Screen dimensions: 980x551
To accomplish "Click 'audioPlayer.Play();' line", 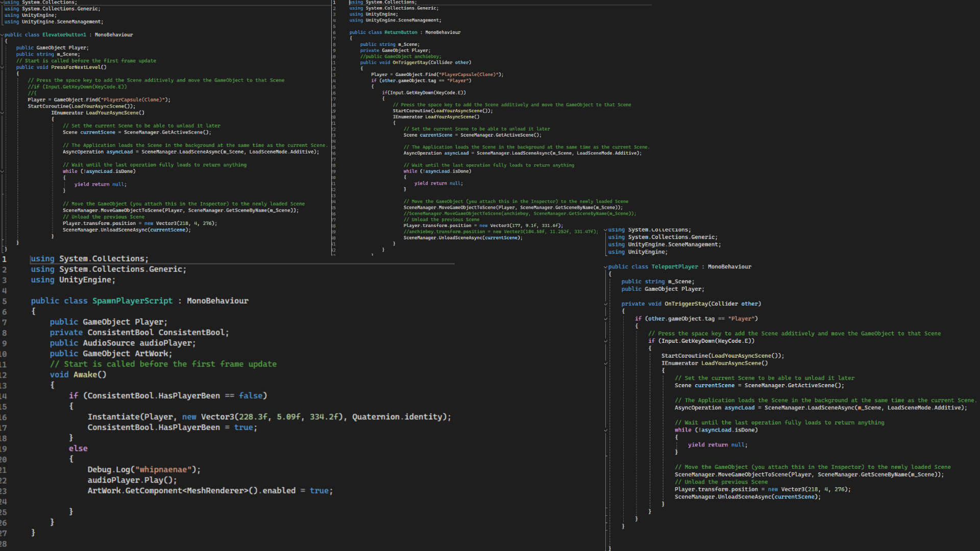I will (x=132, y=480).
